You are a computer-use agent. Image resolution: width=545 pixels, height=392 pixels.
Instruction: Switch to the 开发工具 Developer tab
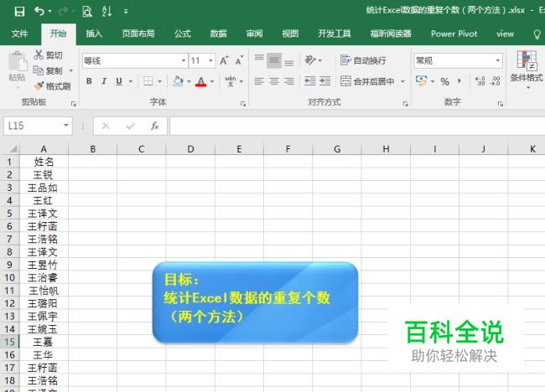(x=334, y=34)
